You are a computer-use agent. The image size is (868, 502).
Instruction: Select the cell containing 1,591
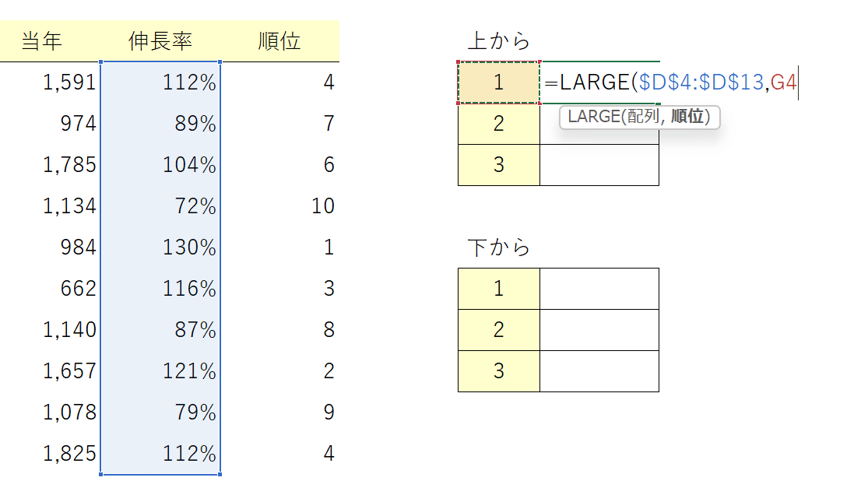pyautogui.click(x=70, y=82)
